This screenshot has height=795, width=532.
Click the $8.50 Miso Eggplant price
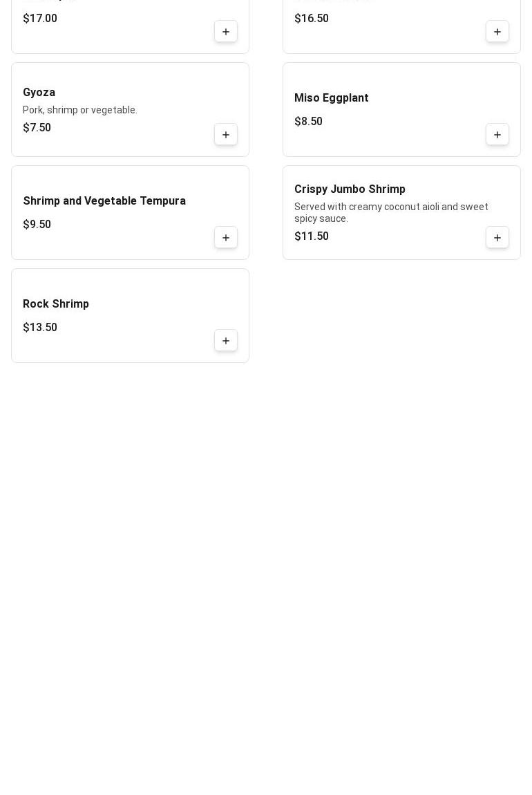tap(309, 122)
